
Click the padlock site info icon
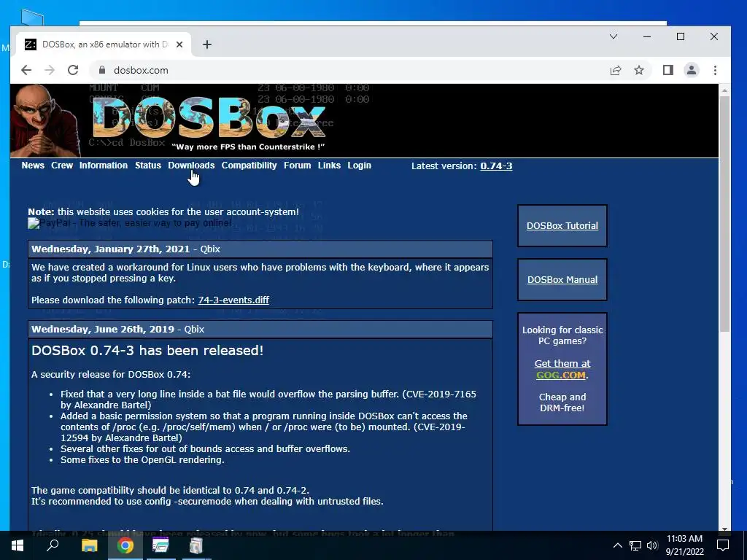tap(101, 70)
